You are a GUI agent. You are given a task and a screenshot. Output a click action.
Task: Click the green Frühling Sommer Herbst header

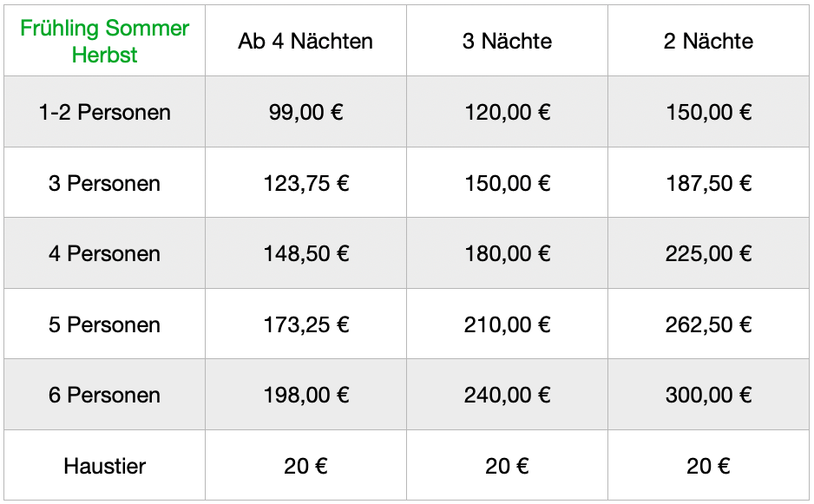104,41
